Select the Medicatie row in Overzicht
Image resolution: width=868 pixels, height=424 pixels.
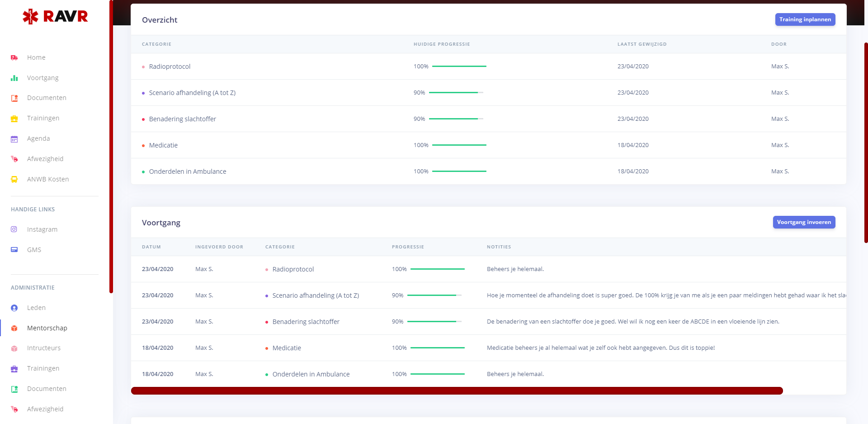[x=163, y=145]
